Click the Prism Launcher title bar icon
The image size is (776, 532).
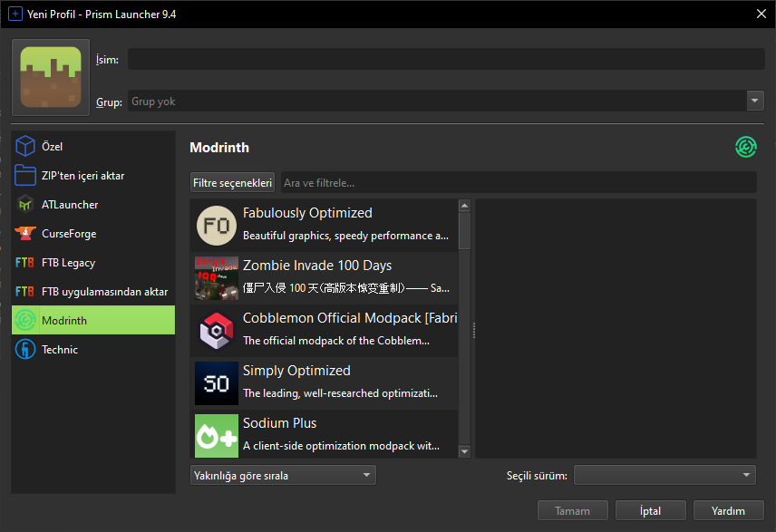click(x=15, y=14)
